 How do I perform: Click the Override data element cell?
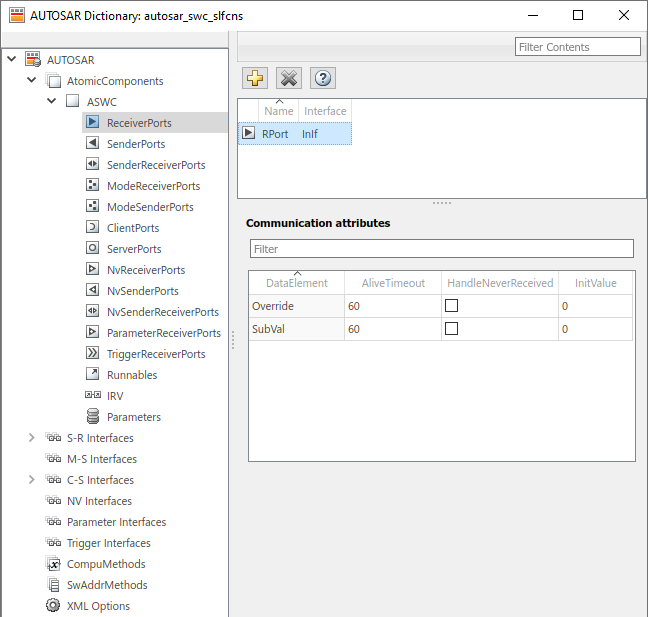[x=297, y=306]
